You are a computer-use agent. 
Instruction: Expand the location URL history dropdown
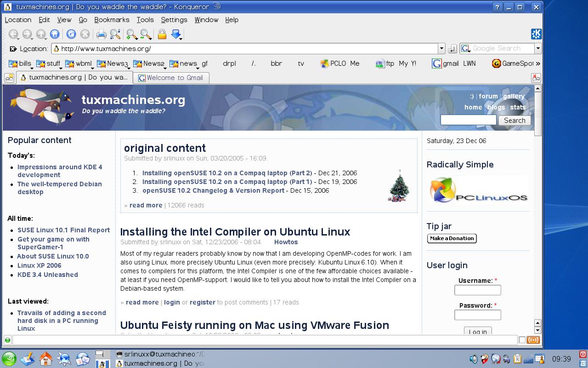[441, 49]
